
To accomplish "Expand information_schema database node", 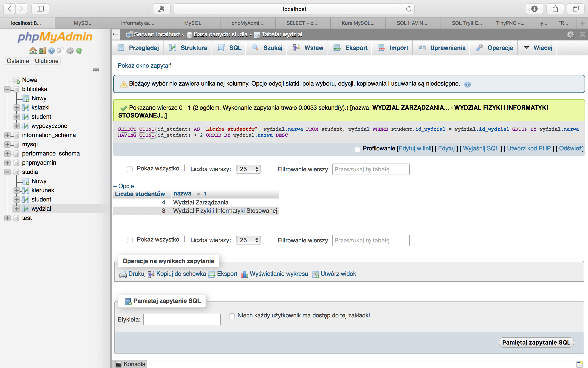I will pyautogui.click(x=7, y=135).
